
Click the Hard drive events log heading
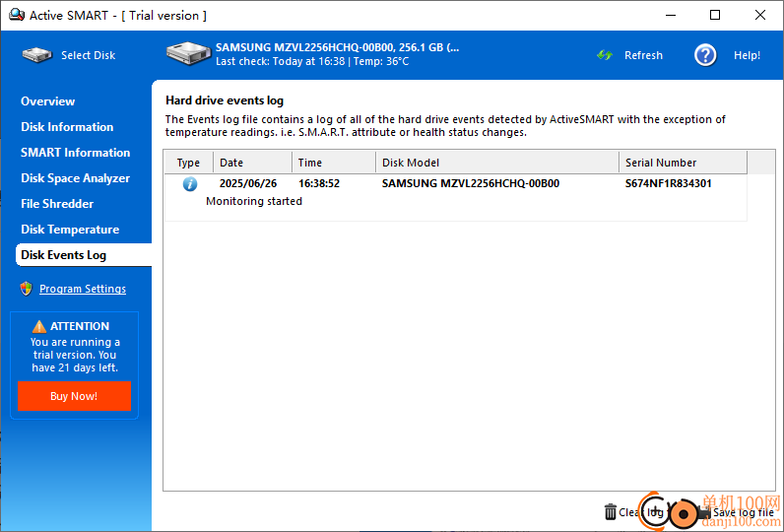[x=225, y=100]
